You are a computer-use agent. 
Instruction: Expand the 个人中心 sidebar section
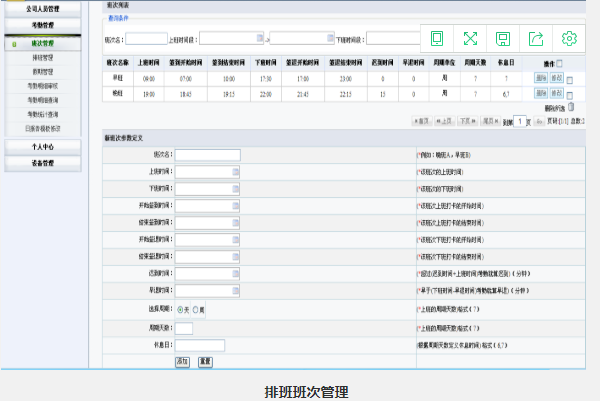(42, 146)
